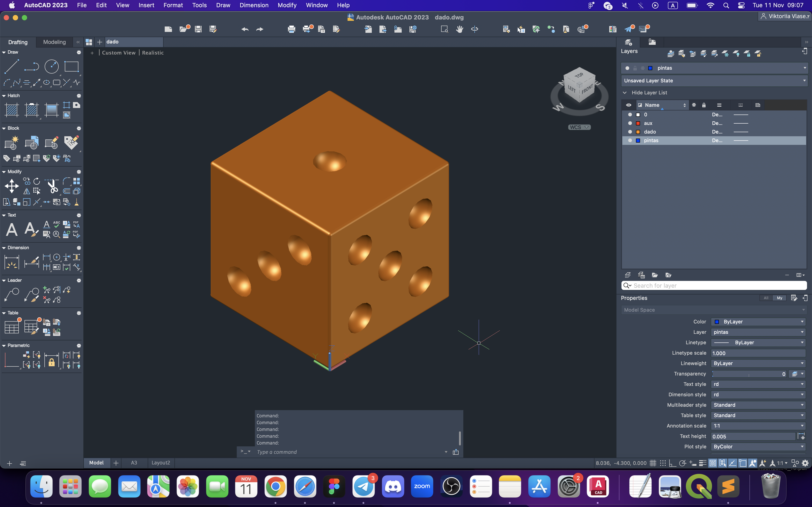Select the Multiline Text tool
Image resolution: width=812 pixels, height=507 pixels.
click(x=11, y=230)
